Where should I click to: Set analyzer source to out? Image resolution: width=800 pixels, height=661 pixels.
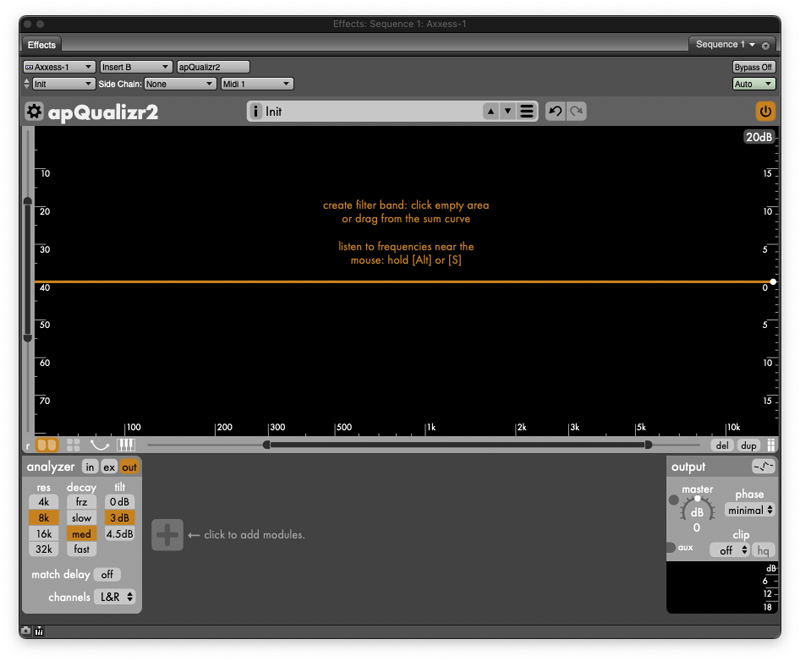[x=129, y=467]
